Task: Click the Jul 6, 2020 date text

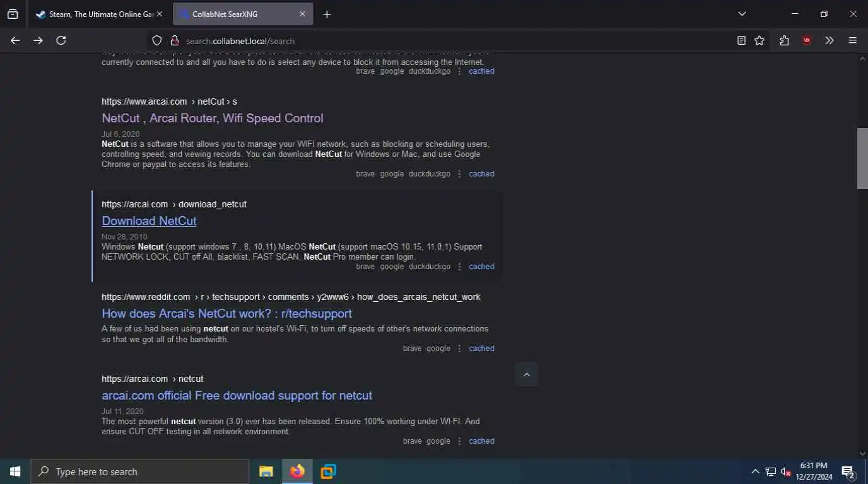Action: (x=120, y=134)
